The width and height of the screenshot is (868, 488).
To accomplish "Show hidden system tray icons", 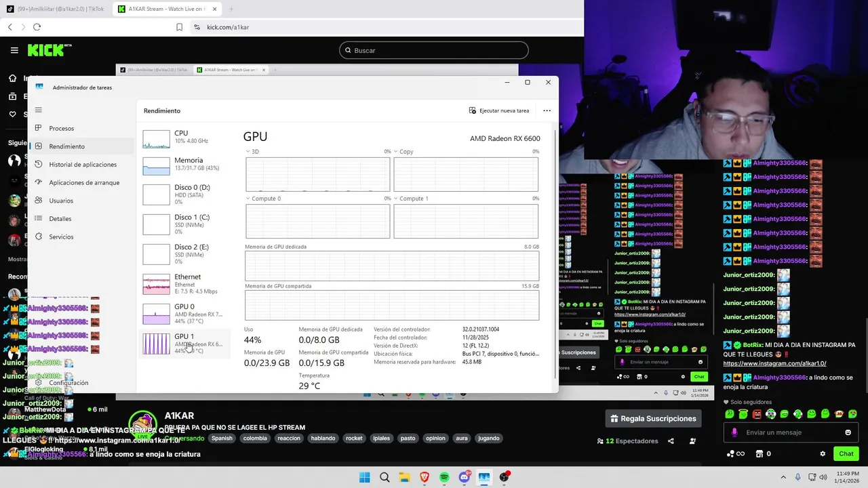I will click(x=783, y=477).
